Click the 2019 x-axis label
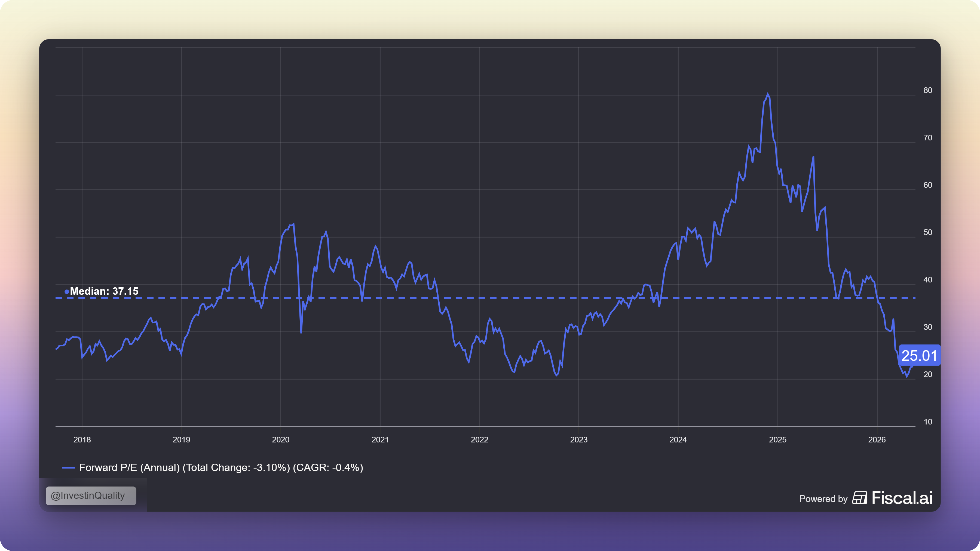This screenshot has width=980, height=551. [182, 440]
